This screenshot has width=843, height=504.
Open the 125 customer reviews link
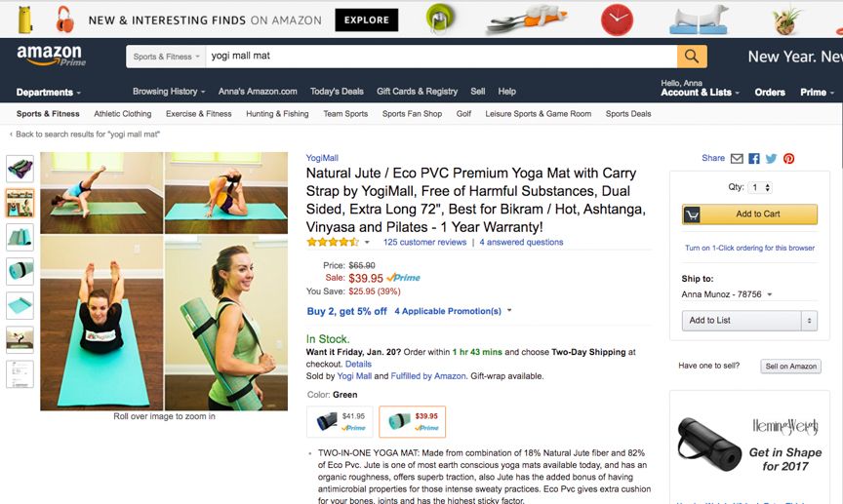pos(424,243)
